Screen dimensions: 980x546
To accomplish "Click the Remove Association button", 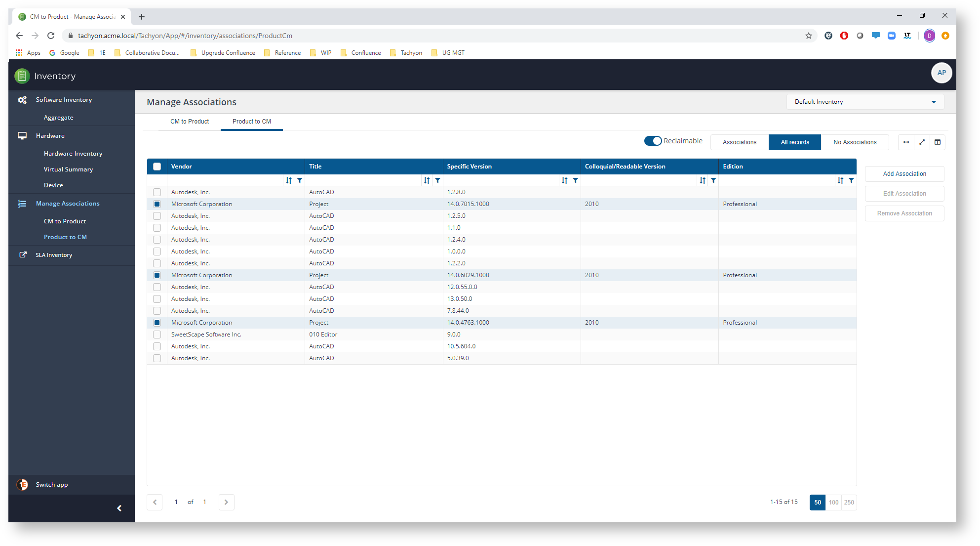I will click(x=904, y=213).
